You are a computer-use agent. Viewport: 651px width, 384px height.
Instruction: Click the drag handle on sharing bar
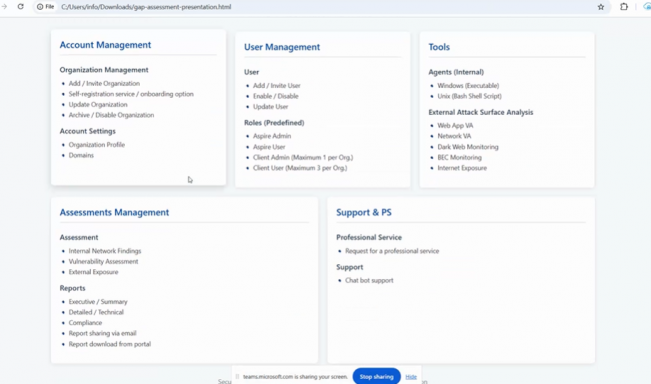[x=237, y=377]
